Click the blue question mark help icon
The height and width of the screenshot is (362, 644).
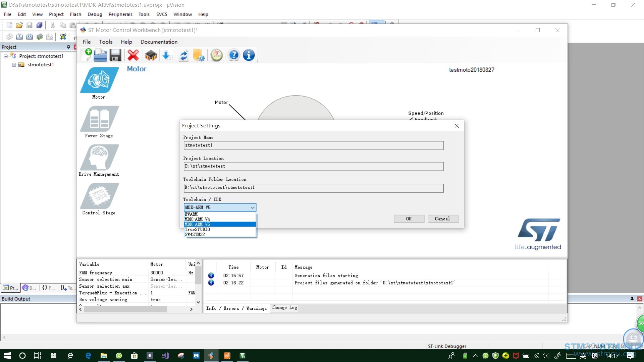pyautogui.click(x=234, y=55)
